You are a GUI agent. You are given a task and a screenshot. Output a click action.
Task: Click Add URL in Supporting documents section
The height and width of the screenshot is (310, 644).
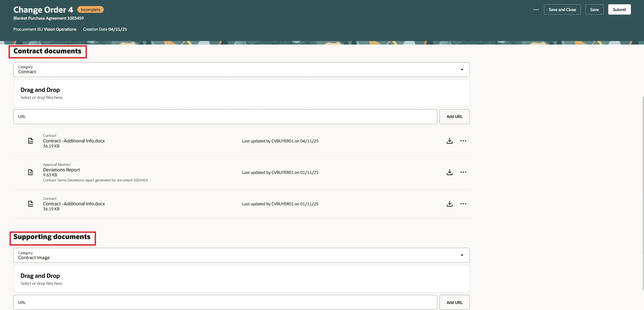pos(454,302)
